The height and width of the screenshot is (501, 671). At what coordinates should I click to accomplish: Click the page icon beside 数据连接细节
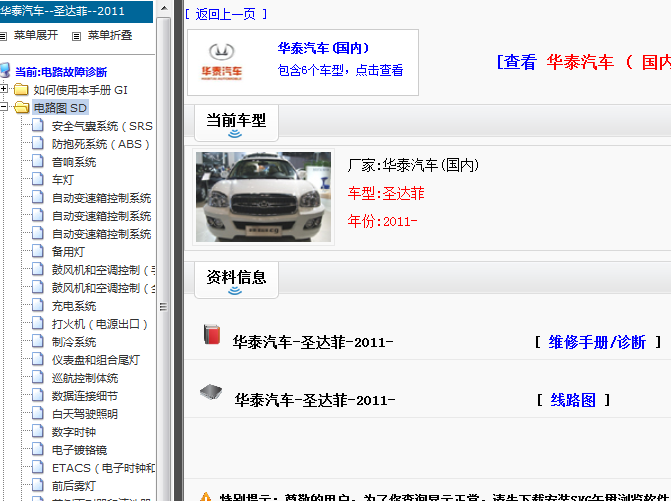click(x=38, y=395)
